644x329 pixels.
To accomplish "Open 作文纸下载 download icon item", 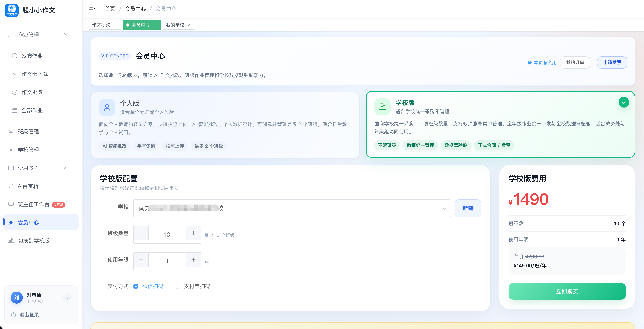I will [x=15, y=74].
